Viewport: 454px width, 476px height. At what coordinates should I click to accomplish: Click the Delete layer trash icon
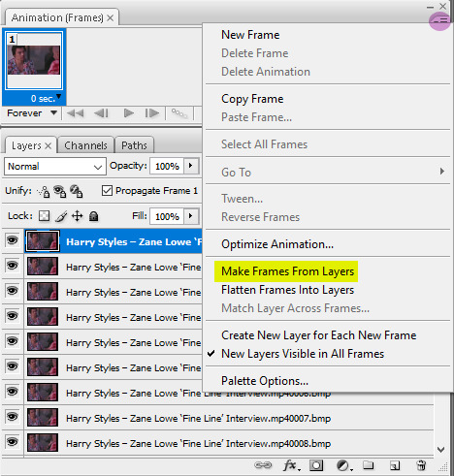coord(421,465)
